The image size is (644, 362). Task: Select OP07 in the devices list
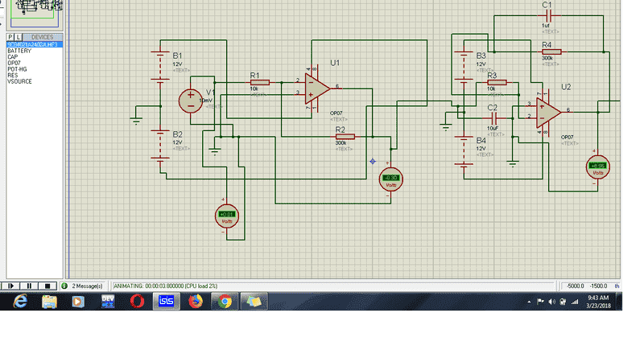pos(14,63)
